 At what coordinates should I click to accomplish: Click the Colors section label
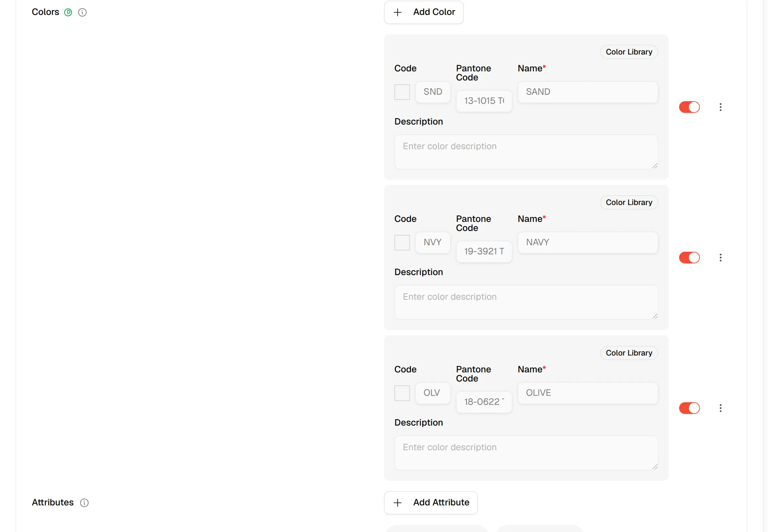click(45, 12)
